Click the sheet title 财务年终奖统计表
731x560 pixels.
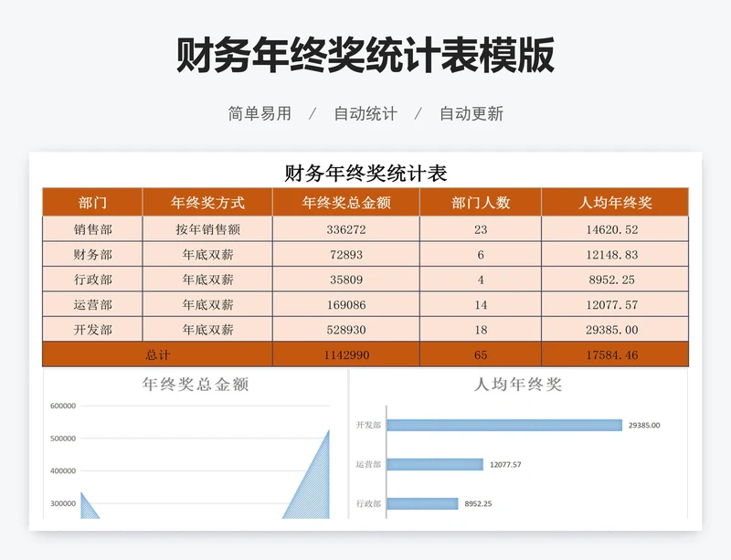coord(365,173)
